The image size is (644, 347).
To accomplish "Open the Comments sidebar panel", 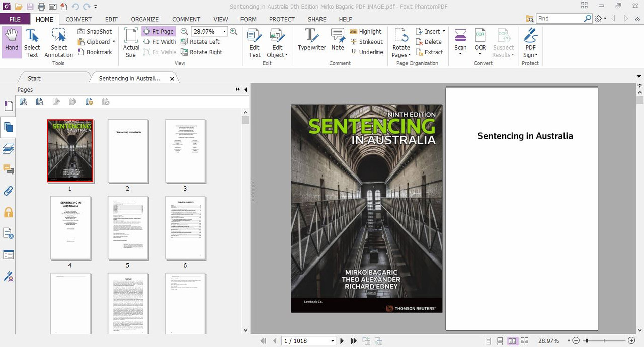I will pos(8,169).
